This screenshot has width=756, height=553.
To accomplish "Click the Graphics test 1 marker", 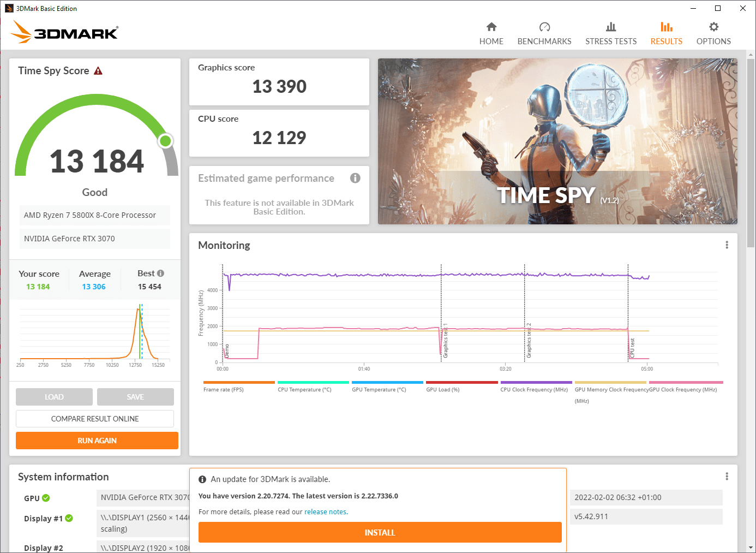I will click(x=445, y=341).
